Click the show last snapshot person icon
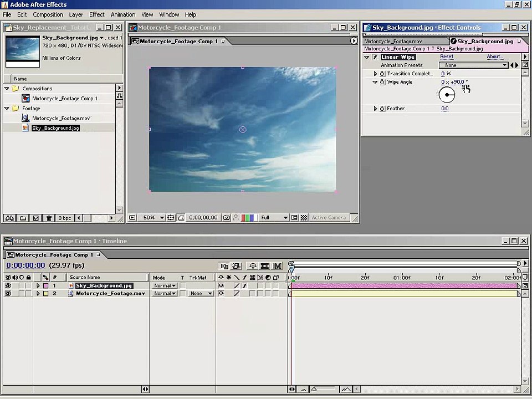Image resolution: width=532 pixels, height=399 pixels. (236, 217)
